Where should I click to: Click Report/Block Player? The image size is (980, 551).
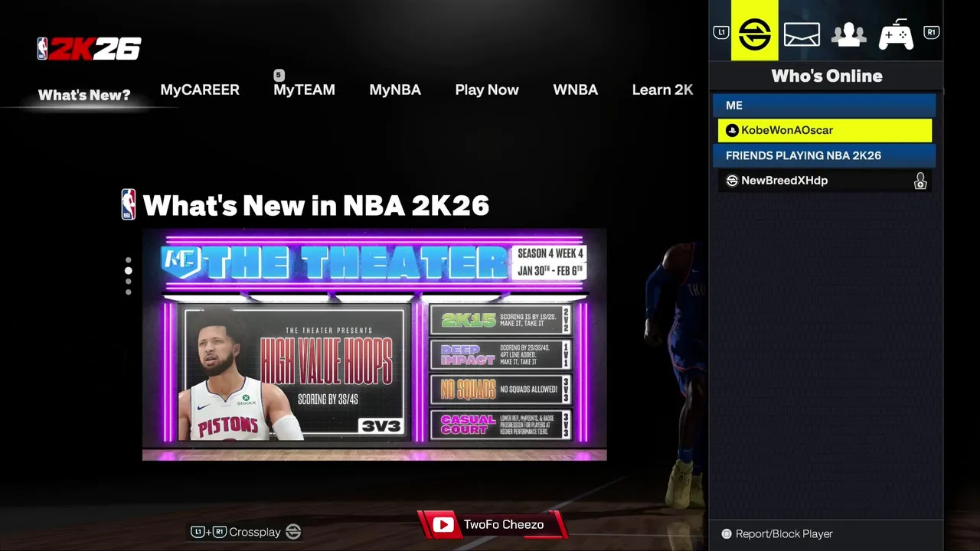(784, 534)
